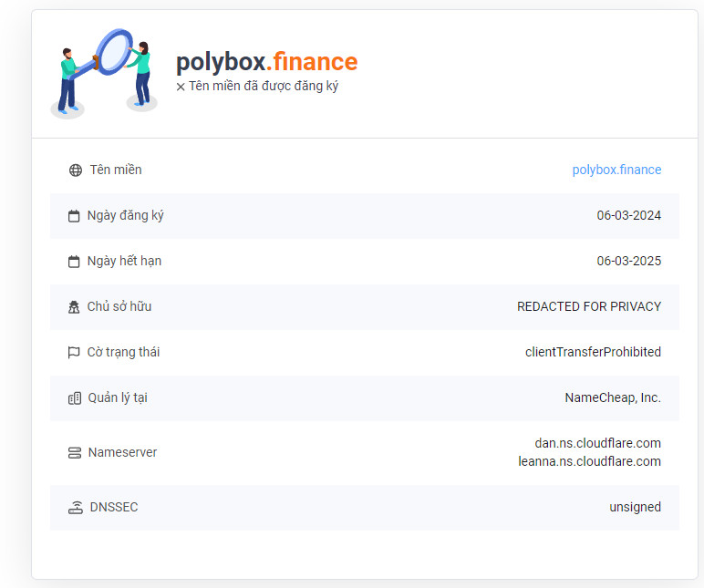Open the polybox.finance domain link
Screen dimensions: 704x588
[616, 170]
